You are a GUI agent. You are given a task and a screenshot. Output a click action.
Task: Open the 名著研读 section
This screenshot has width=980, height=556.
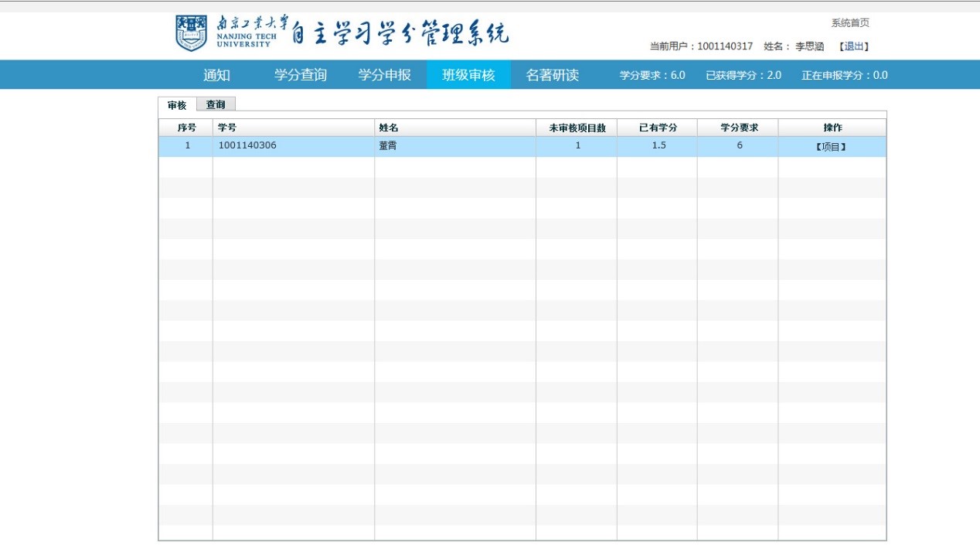coord(552,75)
